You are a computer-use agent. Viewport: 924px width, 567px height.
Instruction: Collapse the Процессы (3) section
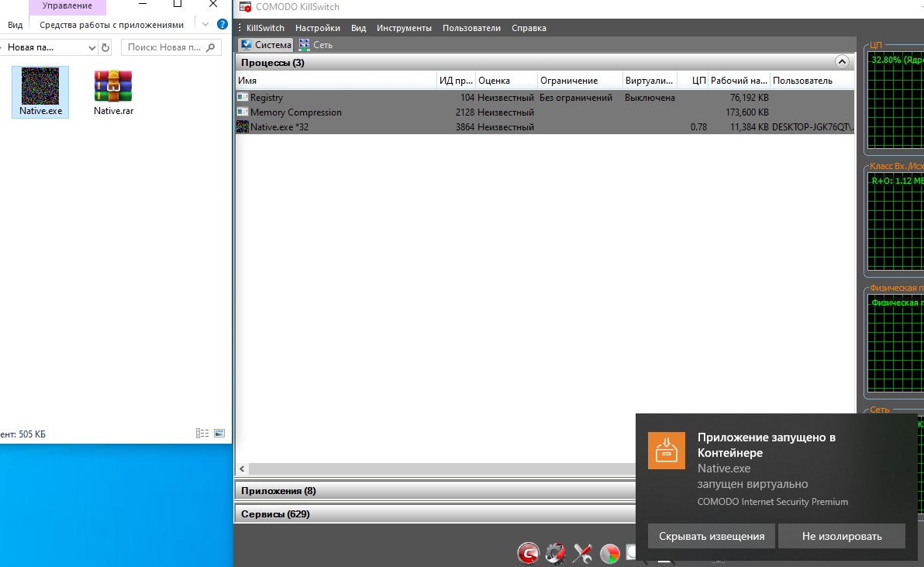pos(842,62)
